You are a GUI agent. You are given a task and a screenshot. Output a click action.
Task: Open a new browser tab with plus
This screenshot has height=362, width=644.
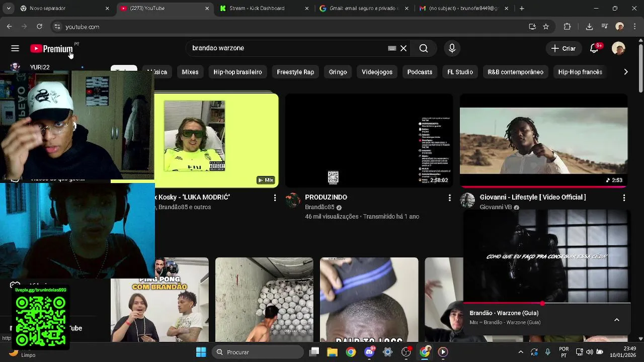pyautogui.click(x=522, y=8)
